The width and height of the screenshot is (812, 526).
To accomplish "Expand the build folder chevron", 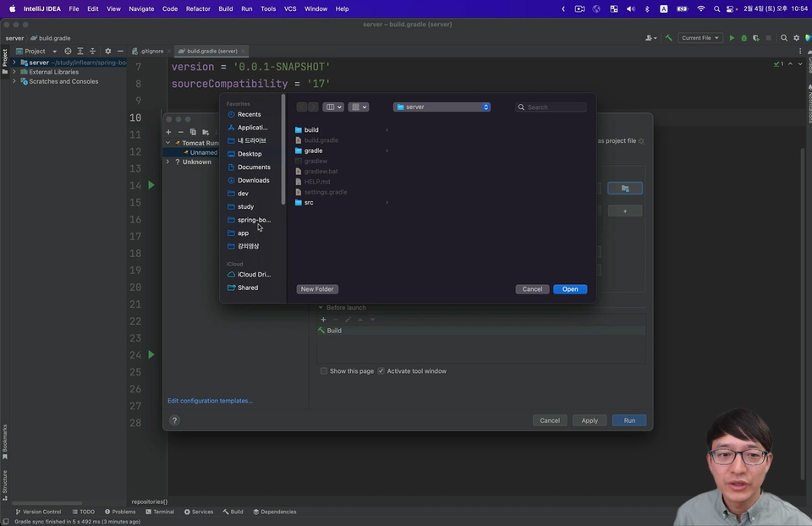I will coord(387,130).
